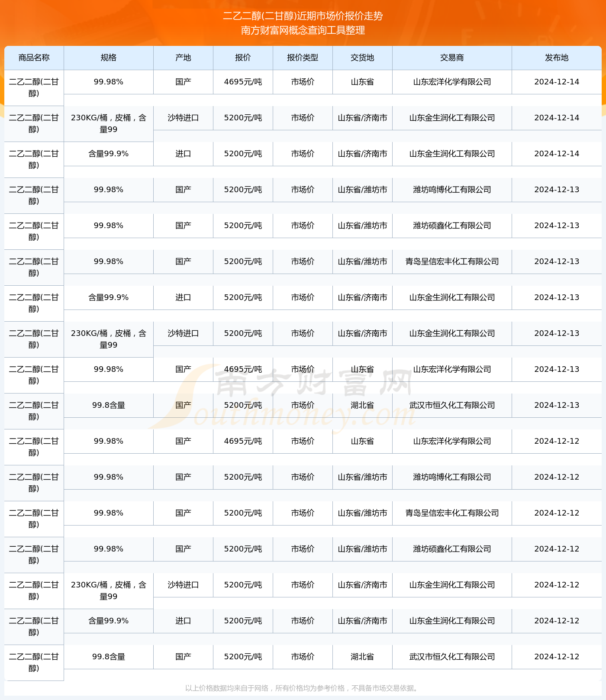Viewport: 606px width, 700px height.
Task: Click '青岛呈信宏丰化工有限公司' dated 2024-12-12
Action: click(452, 513)
